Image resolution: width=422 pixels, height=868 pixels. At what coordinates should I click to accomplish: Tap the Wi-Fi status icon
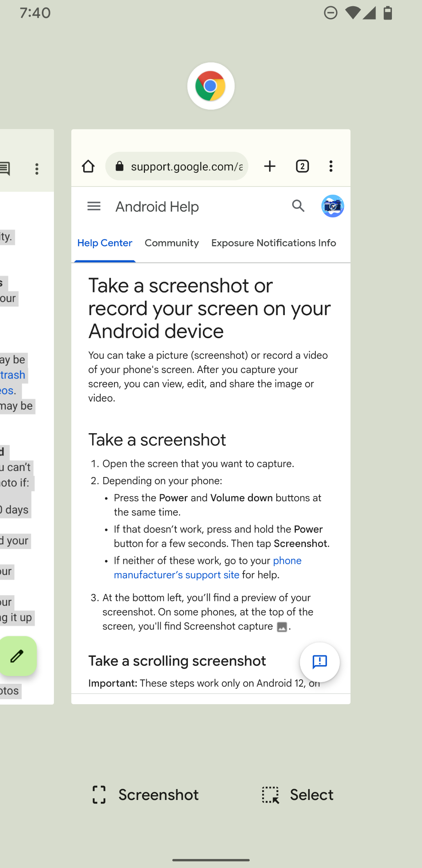click(x=353, y=13)
